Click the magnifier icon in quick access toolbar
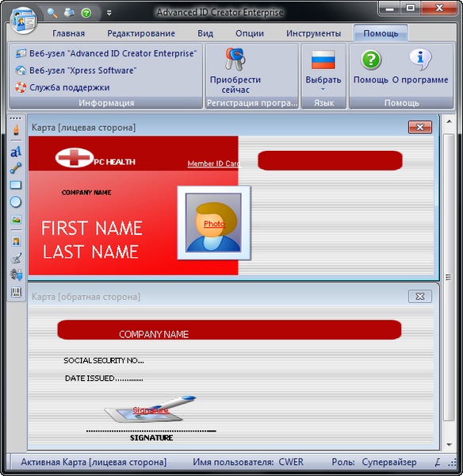This screenshot has width=463, height=476. [x=52, y=13]
